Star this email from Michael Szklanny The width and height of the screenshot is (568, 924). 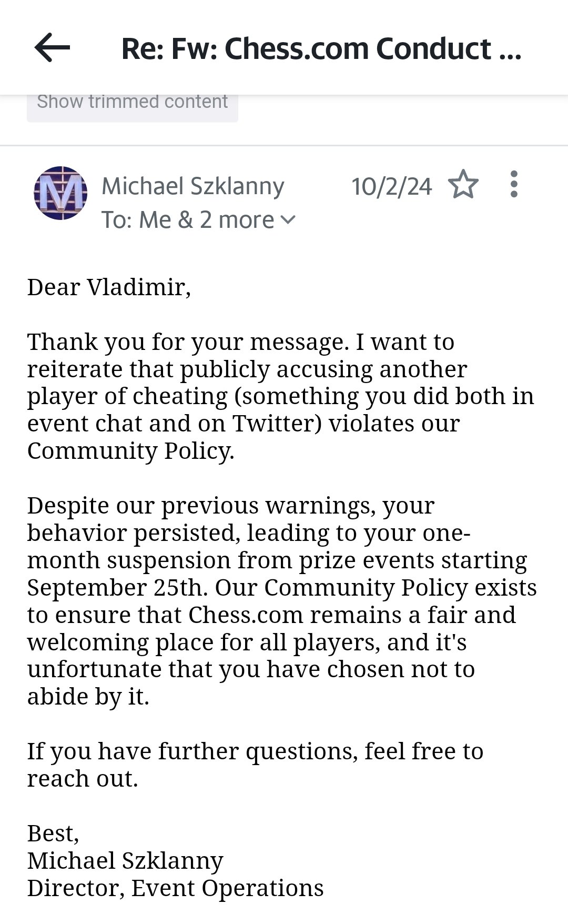(463, 185)
